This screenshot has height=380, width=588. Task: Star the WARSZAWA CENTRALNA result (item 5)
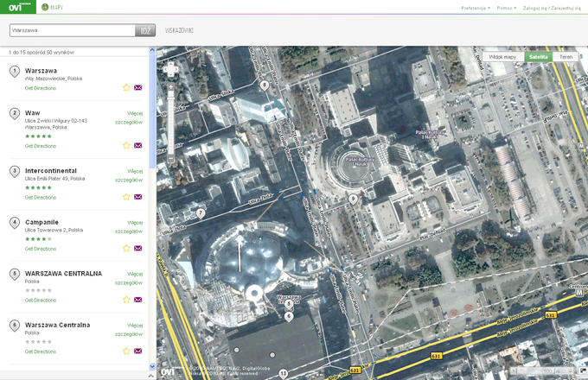click(x=126, y=300)
